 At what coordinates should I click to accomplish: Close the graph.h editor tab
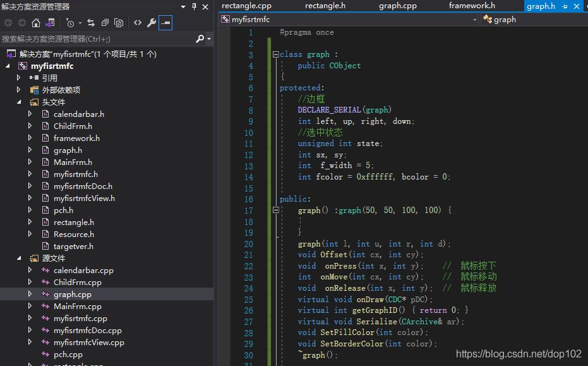click(x=576, y=6)
